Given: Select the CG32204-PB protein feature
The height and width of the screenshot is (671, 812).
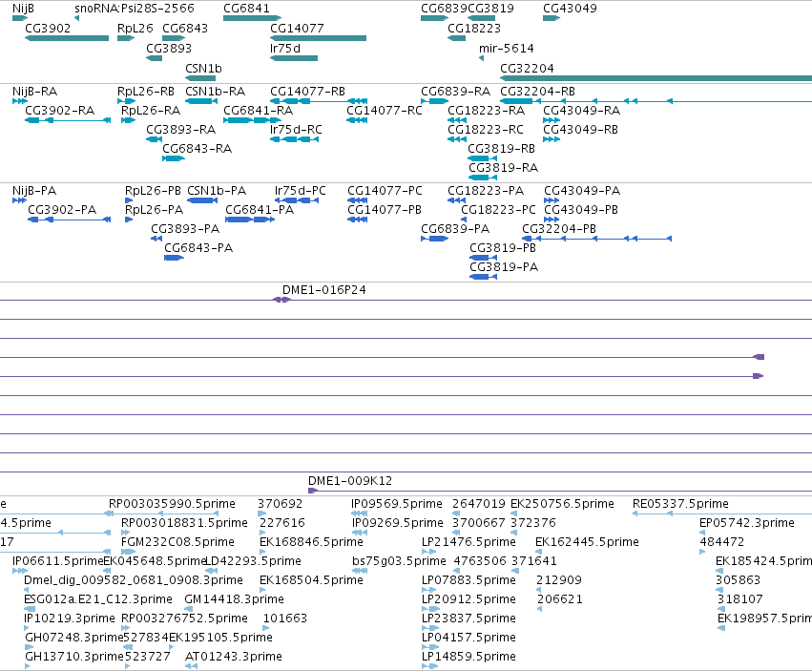Looking at the screenshot, I should coord(596,239).
